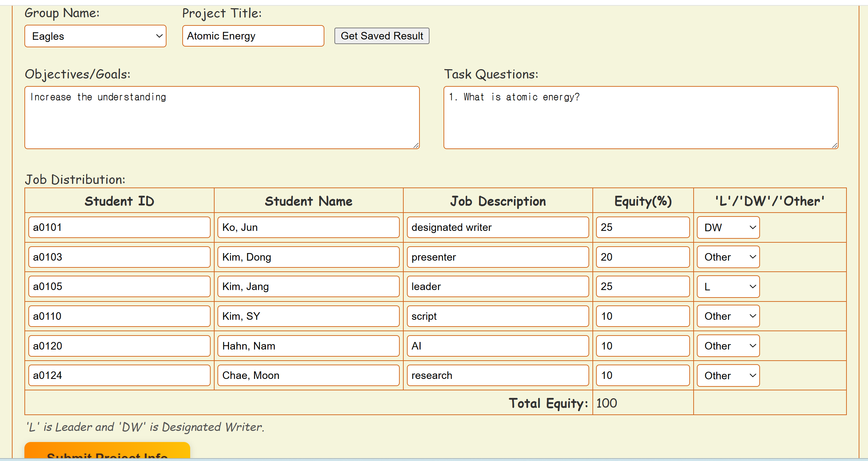The image size is (868, 461).
Task: Click the 'designated writer' job description field
Action: (497, 228)
